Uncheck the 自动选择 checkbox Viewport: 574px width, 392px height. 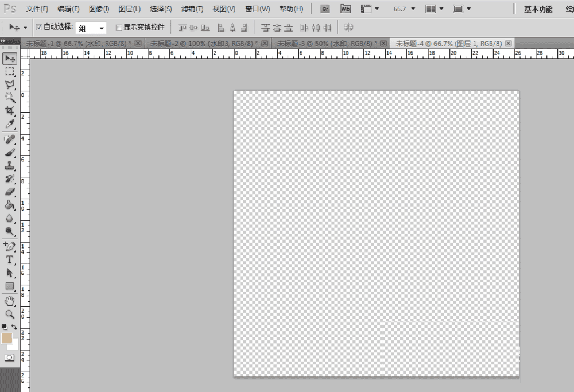click(39, 27)
